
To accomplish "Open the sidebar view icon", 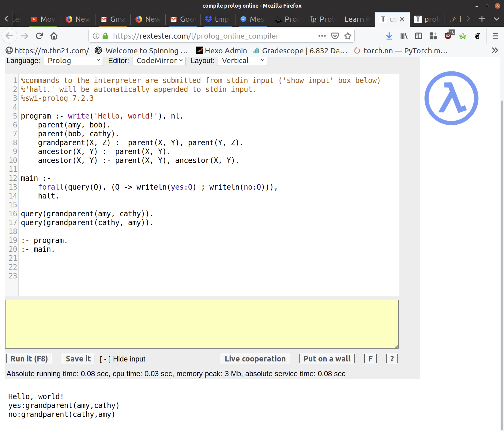I will [x=418, y=36].
